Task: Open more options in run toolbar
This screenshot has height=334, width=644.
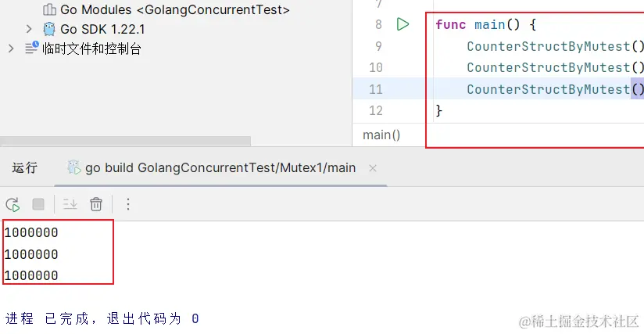Action: 128,204
